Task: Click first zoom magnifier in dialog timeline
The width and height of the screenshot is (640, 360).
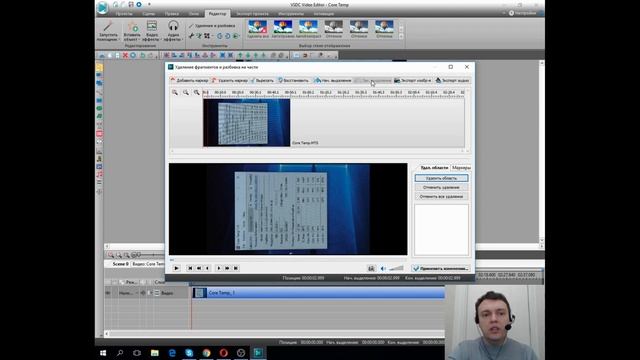Action: coord(175,93)
